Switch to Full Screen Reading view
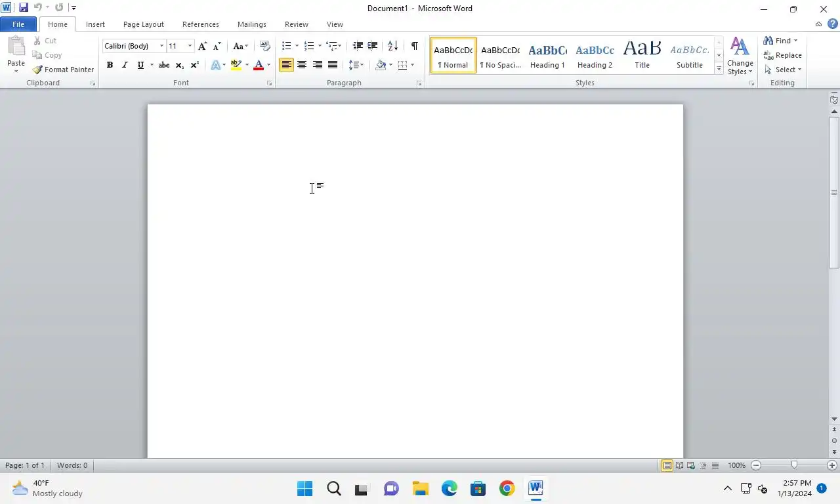 pyautogui.click(x=679, y=465)
